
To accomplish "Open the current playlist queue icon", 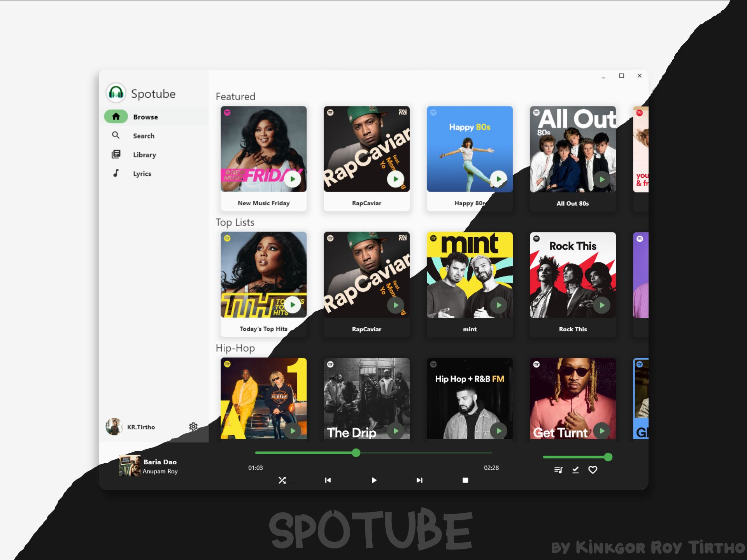I will click(558, 470).
